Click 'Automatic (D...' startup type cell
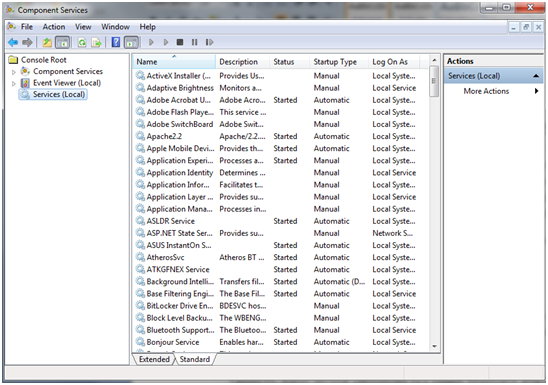Image resolution: width=548 pixels, height=385 pixels. [x=339, y=282]
